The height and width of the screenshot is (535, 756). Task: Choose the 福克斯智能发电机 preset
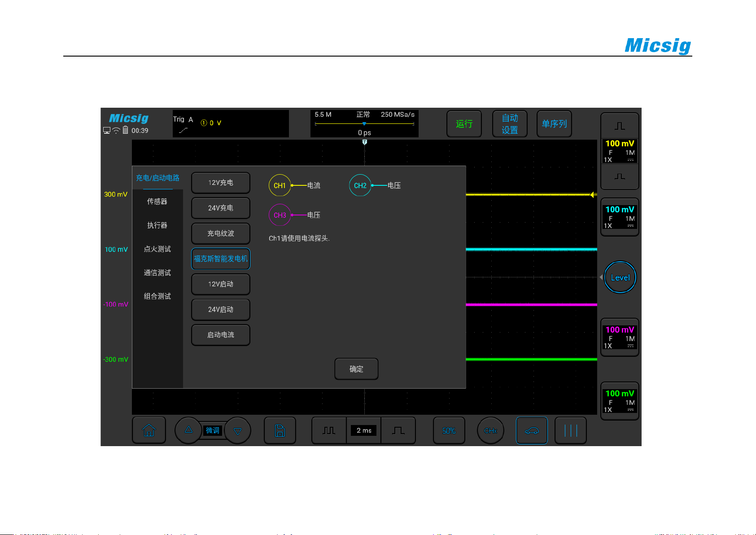tap(221, 259)
